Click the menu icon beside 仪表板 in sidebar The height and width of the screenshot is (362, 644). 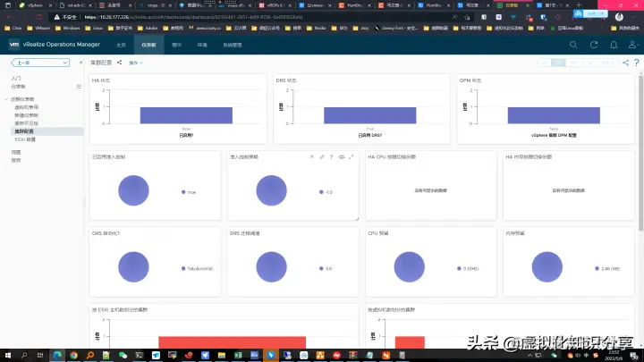tap(79, 87)
